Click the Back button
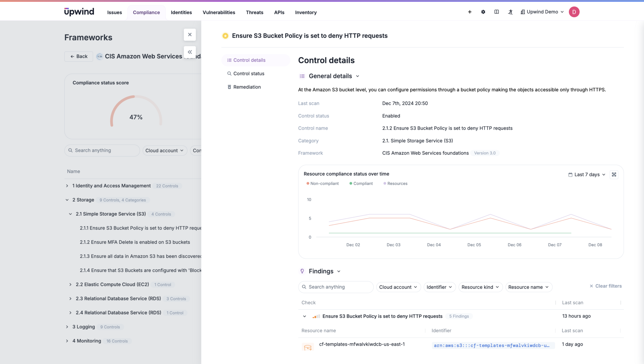Viewport: 644px width, 364px height. 79,56
